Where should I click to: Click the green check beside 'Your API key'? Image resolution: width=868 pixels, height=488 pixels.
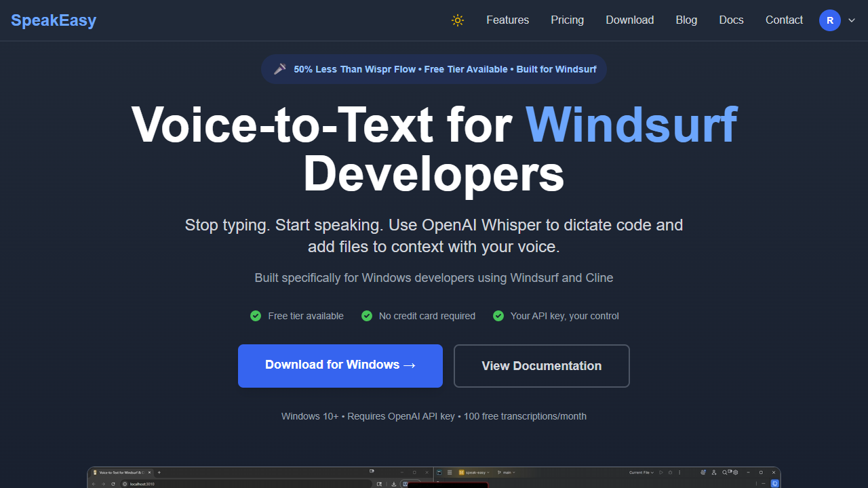tap(498, 316)
